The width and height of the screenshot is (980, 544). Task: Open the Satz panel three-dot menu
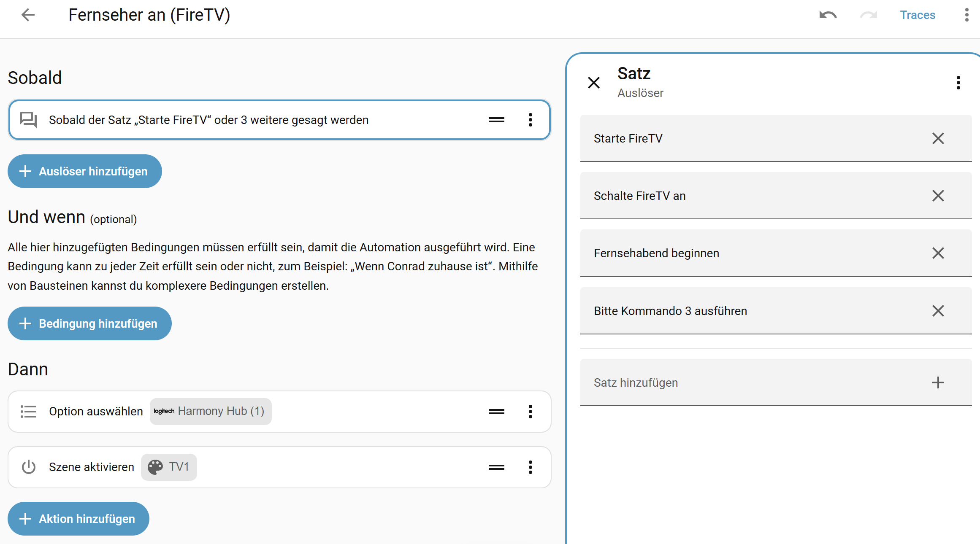point(958,83)
